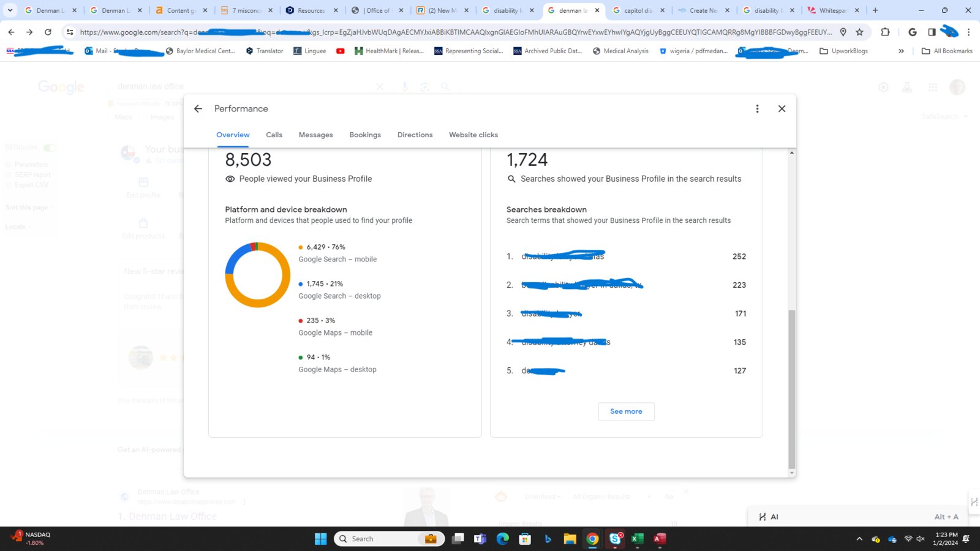980x551 pixels.
Task: Open UpworkBlogs bookmark folder
Action: (x=843, y=51)
